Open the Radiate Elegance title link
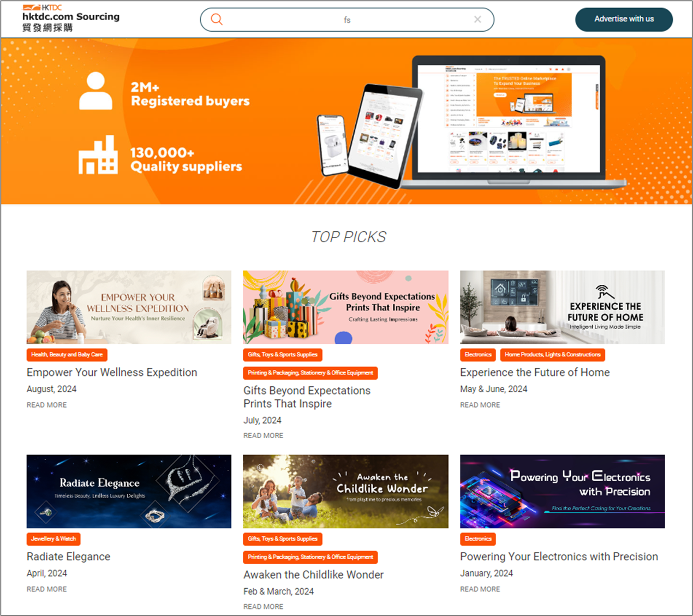This screenshot has width=693, height=616. (x=68, y=557)
